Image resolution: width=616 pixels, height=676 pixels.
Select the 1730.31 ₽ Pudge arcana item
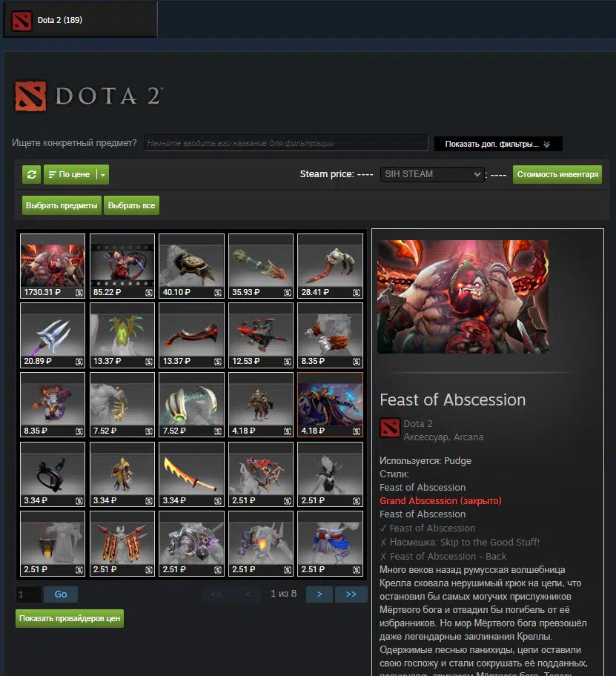[53, 266]
